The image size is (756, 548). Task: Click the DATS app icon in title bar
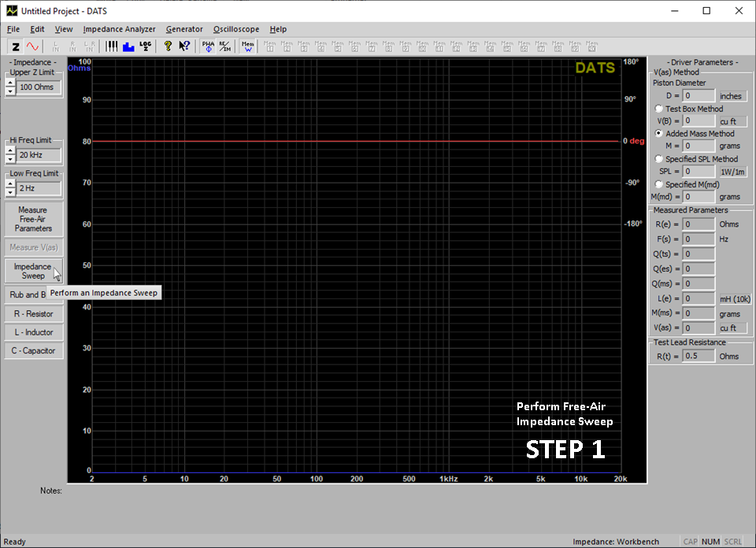point(12,10)
